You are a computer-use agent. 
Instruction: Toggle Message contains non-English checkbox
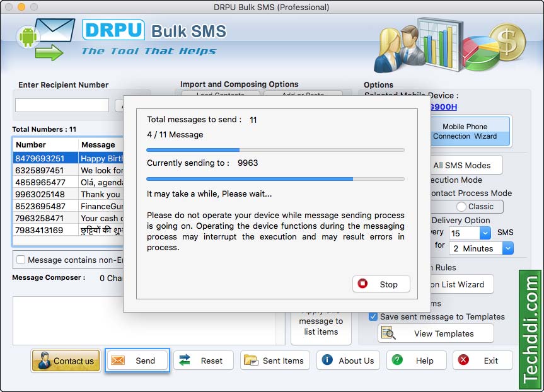point(21,260)
